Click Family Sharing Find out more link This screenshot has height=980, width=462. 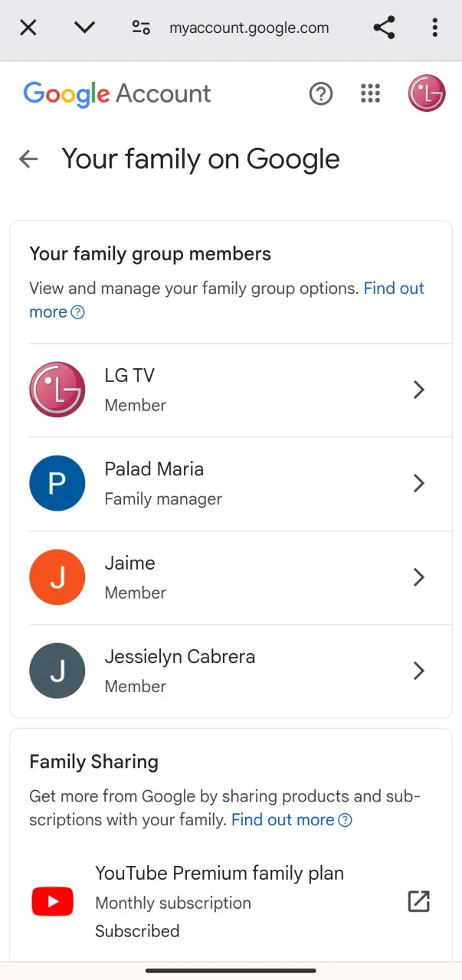[x=292, y=820]
